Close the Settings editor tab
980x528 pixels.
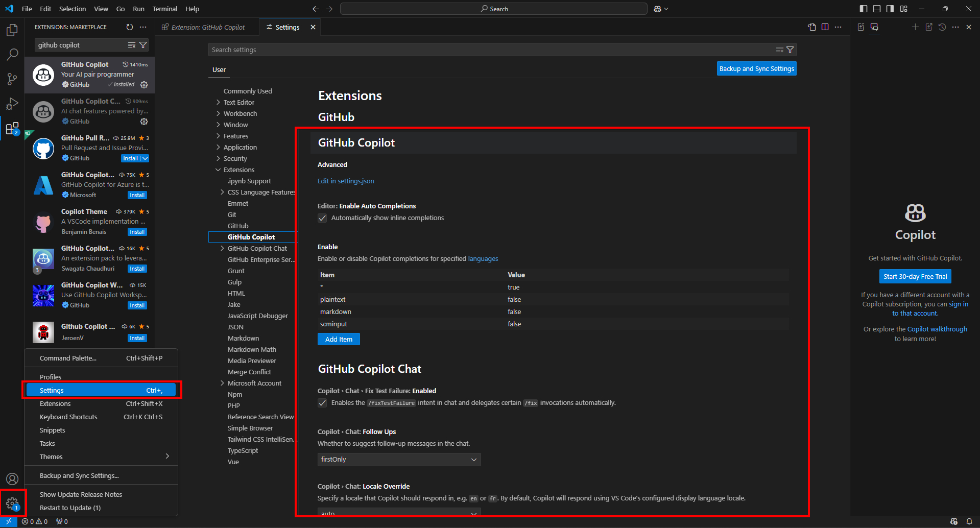(x=313, y=27)
